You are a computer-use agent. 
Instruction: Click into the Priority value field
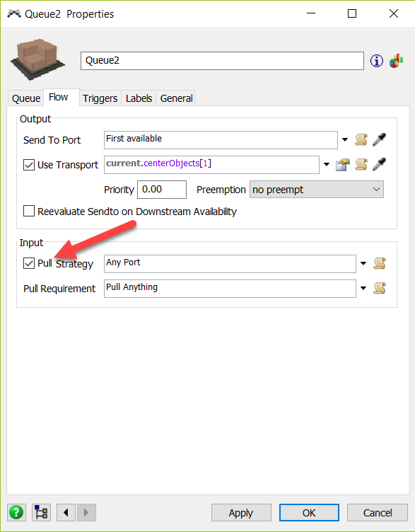(162, 190)
